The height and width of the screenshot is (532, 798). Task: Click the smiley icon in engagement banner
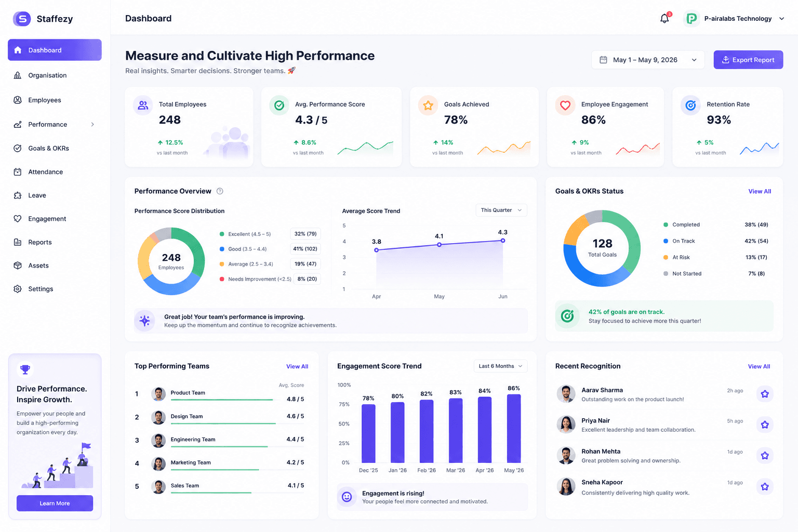347,497
